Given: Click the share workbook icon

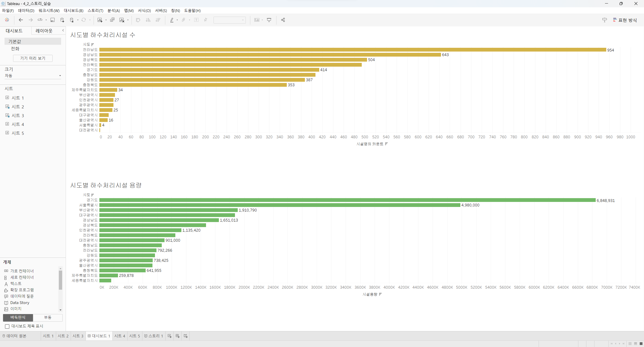Looking at the screenshot, I should 283,20.
